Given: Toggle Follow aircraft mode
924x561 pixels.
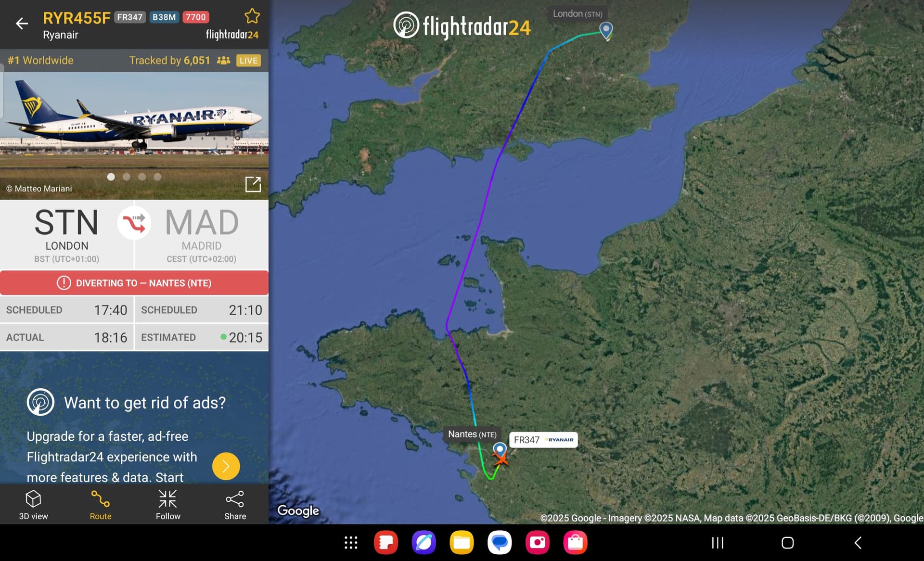Looking at the screenshot, I should (x=168, y=505).
